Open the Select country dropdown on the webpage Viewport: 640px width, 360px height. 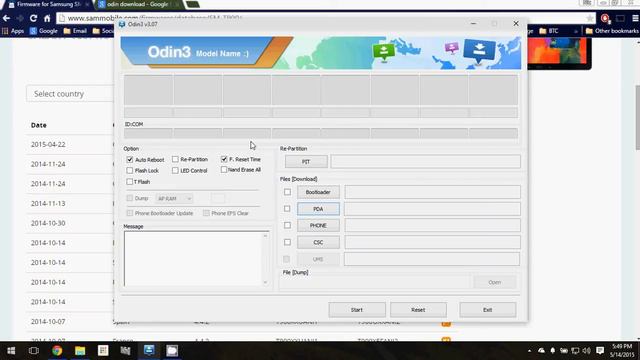pos(70,94)
